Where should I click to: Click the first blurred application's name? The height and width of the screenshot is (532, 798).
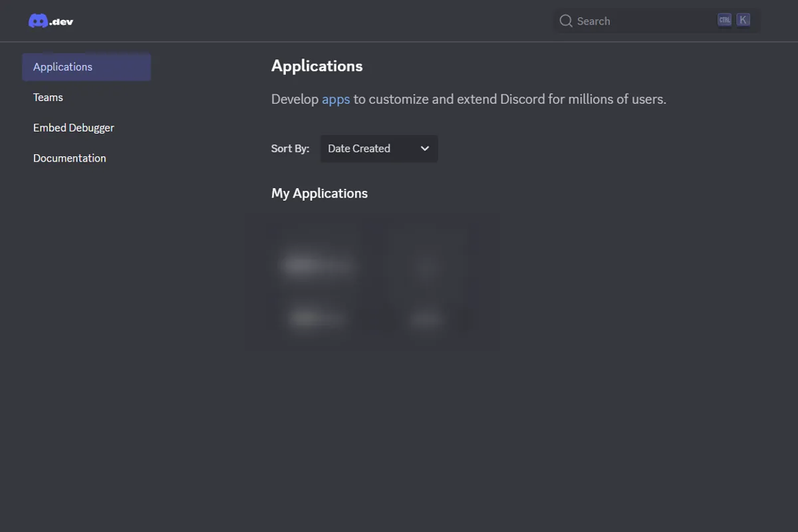tap(318, 319)
